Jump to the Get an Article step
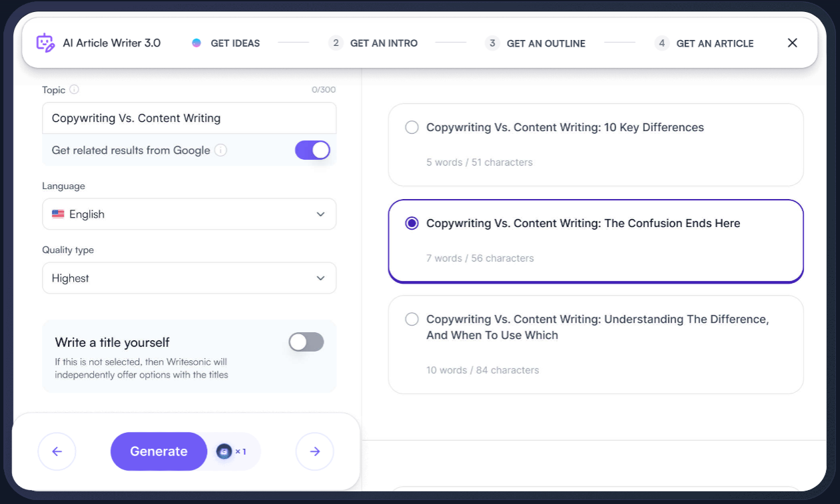840x504 pixels. pos(704,43)
